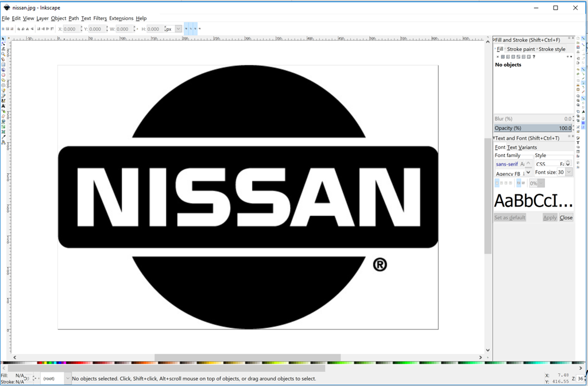This screenshot has width=588, height=386.
Task: Select the Node edit tool
Action: coord(3,44)
